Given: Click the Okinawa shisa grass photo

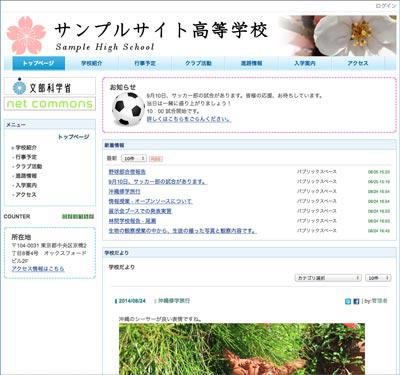Looking at the screenshot, I should coord(242,349).
